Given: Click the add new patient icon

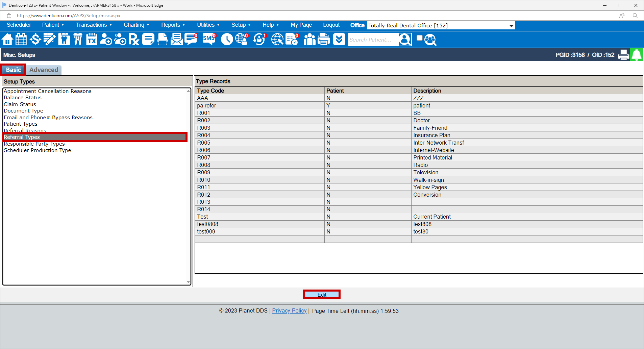Looking at the screenshot, I should click(x=106, y=40).
